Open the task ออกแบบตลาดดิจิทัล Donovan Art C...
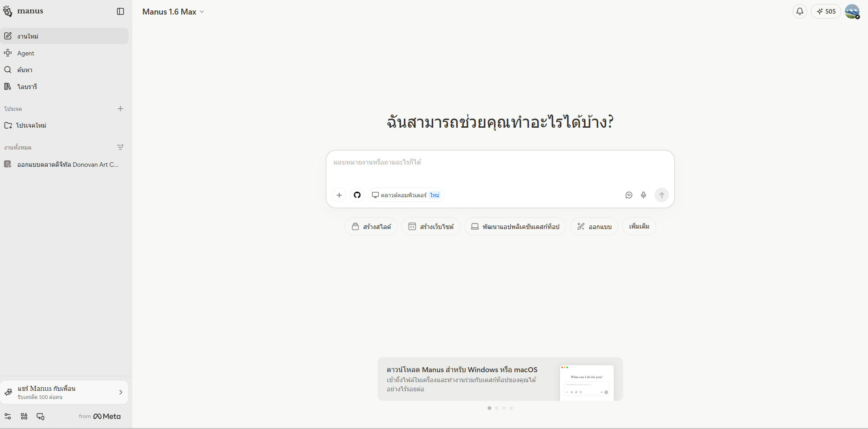The image size is (868, 429). point(65,165)
